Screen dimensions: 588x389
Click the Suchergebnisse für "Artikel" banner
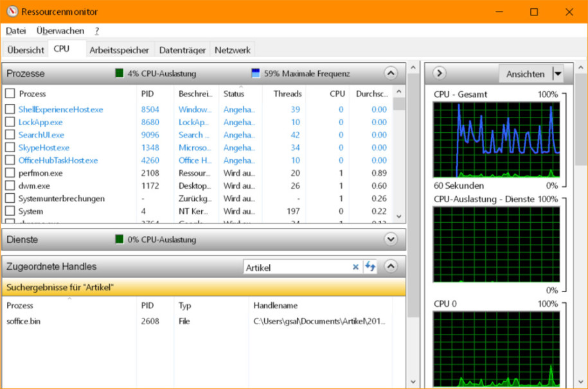[x=204, y=287]
